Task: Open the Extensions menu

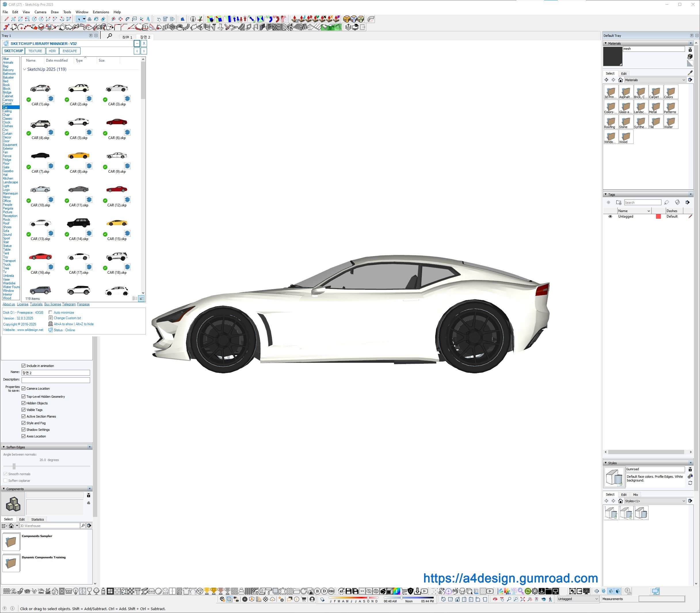Action: pyautogui.click(x=100, y=12)
